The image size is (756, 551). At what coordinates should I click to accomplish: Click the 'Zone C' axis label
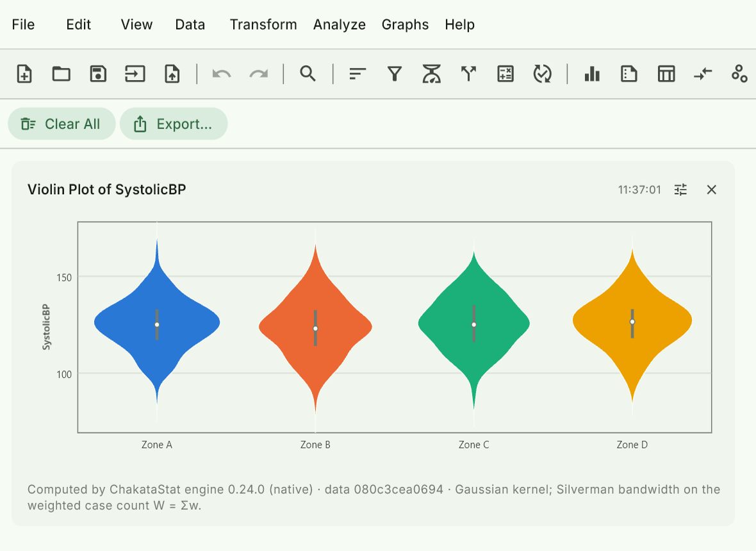(474, 445)
